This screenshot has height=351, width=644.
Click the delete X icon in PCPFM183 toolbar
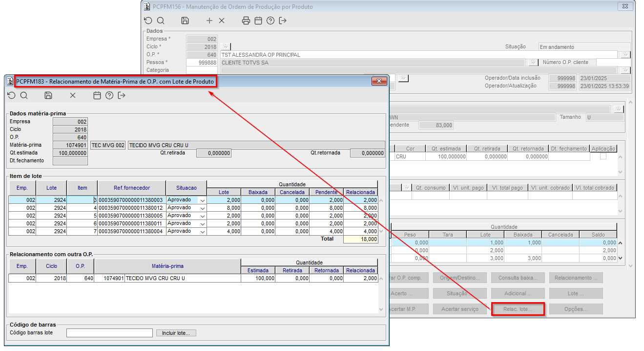(73, 95)
